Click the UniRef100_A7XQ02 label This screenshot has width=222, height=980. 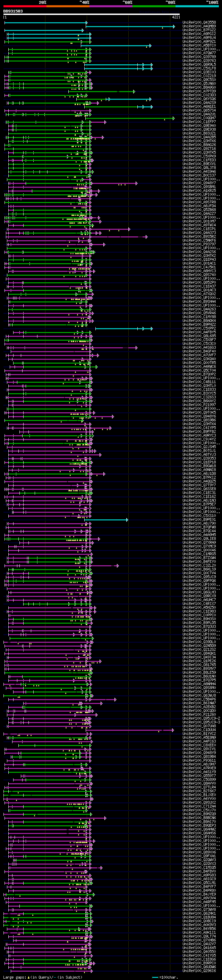[199, 294]
